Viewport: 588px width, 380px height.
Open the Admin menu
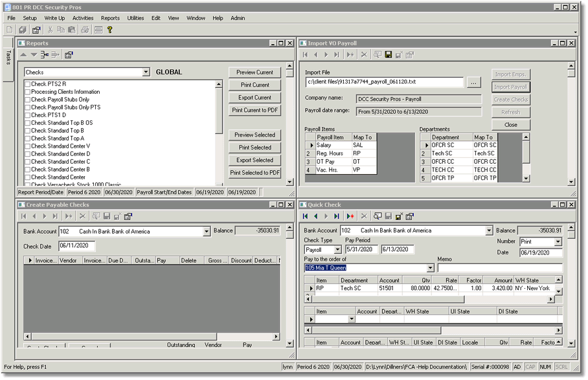pyautogui.click(x=238, y=18)
